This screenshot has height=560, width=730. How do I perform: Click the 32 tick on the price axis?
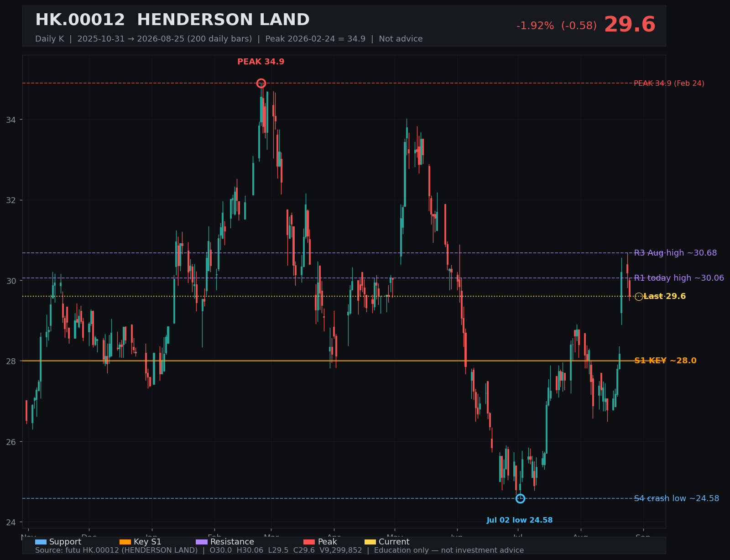[x=11, y=200]
